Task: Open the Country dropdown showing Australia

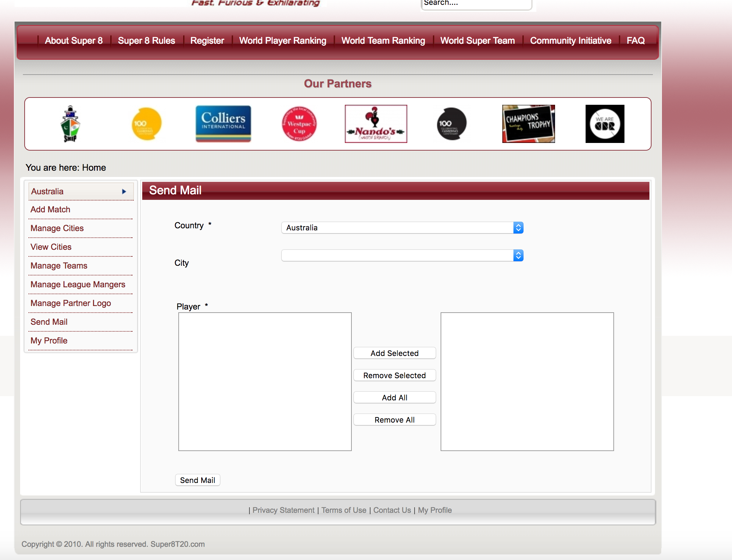Action: point(402,228)
